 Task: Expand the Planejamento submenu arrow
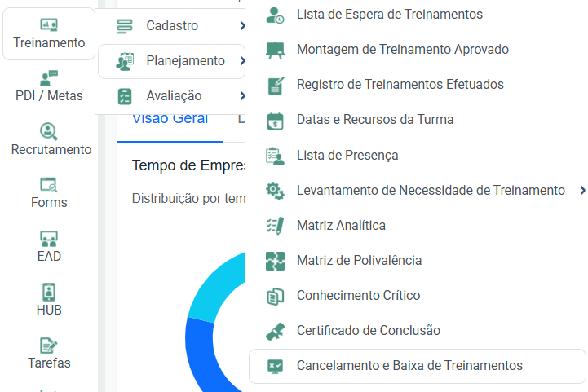point(242,61)
